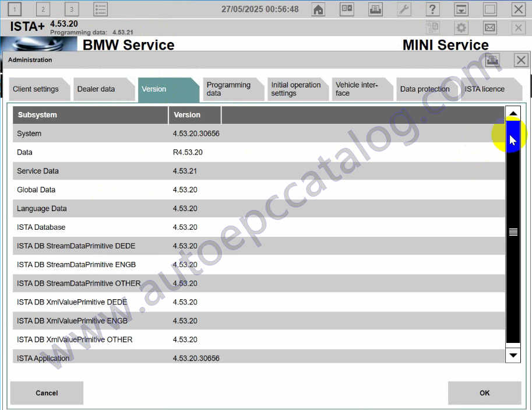The width and height of the screenshot is (532, 410).
Task: Open the envelope feedback icon
Action: pos(489,27)
